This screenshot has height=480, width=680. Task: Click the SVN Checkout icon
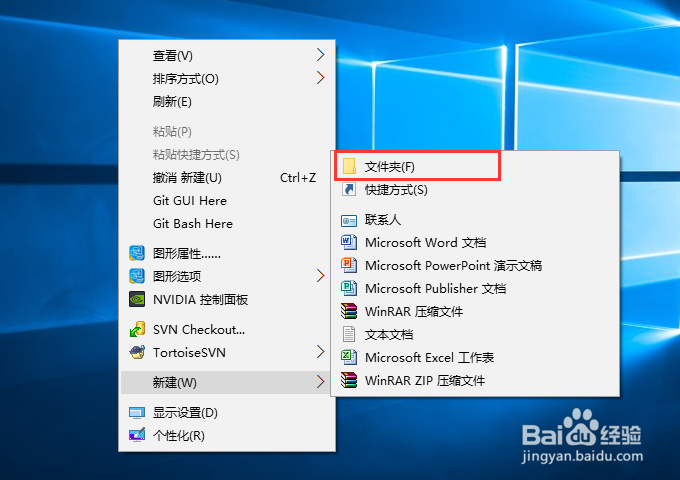point(137,330)
